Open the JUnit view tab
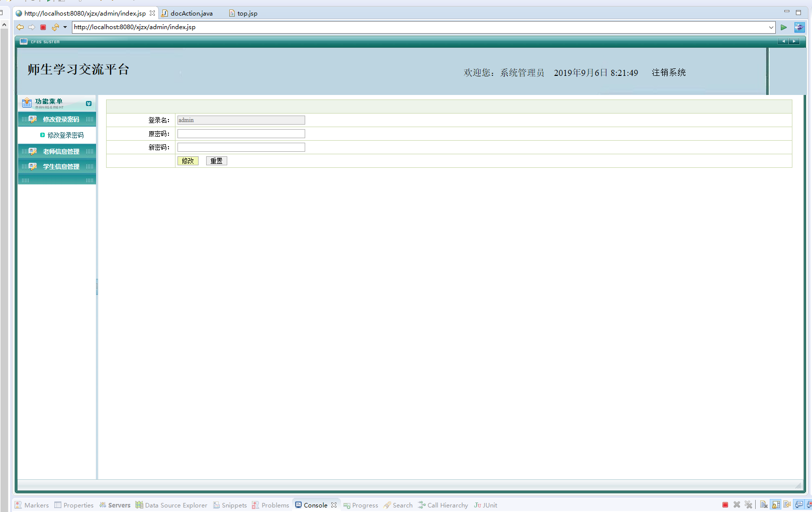The image size is (812, 512). pos(485,505)
